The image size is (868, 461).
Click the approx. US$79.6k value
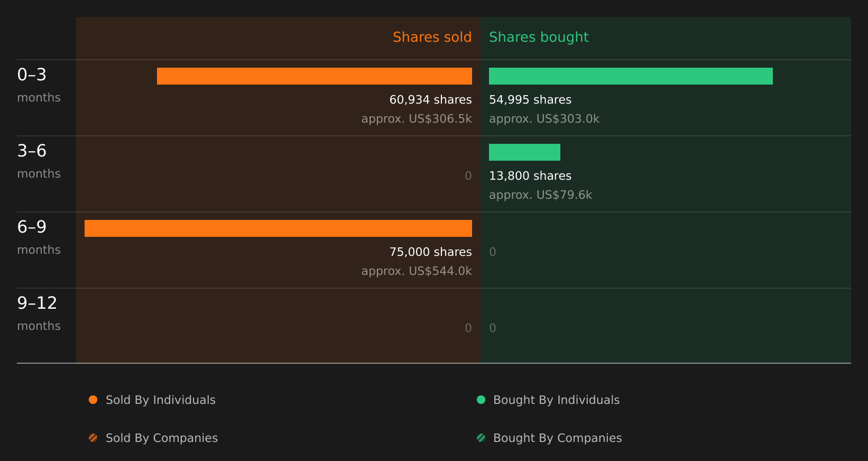(540, 195)
